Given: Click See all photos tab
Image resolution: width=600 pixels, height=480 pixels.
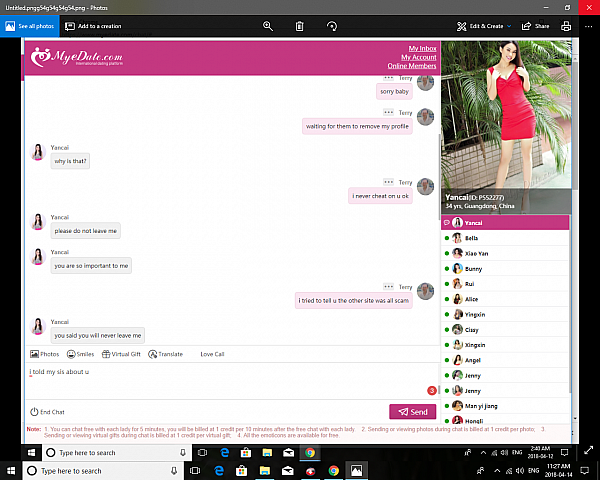Looking at the screenshot, I should (x=30, y=26).
